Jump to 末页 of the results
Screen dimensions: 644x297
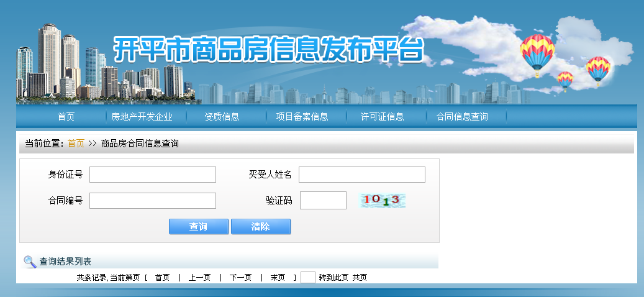(278, 278)
